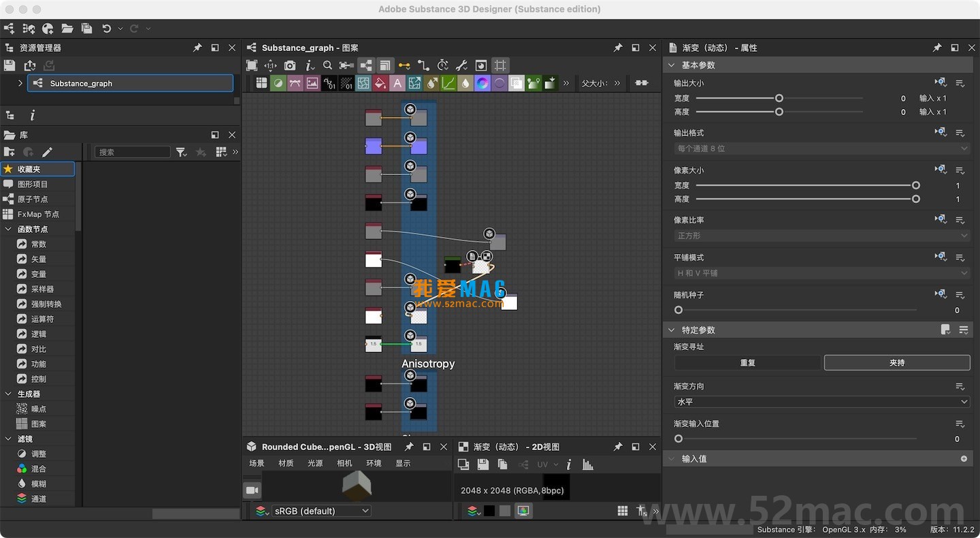Add a Curve node (pink bezier icon)
The height and width of the screenshot is (538, 980).
(295, 83)
